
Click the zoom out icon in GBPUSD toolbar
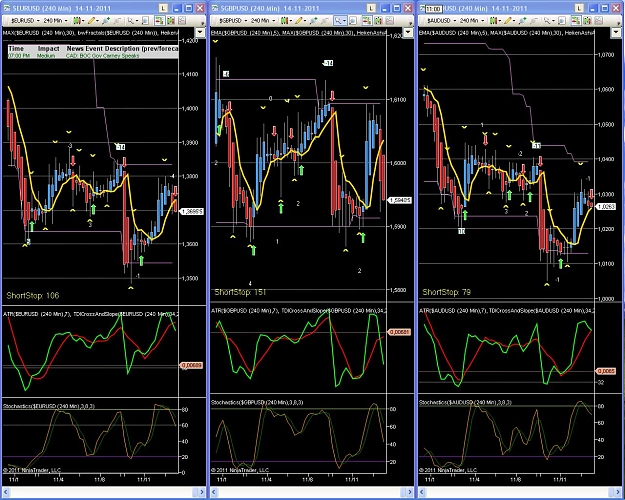pos(325,20)
